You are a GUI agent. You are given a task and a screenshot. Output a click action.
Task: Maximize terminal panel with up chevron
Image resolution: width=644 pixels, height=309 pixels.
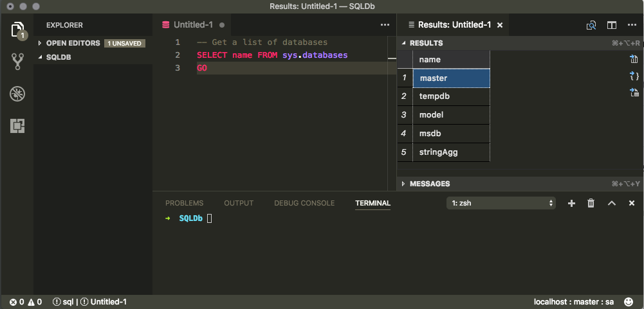(612, 203)
